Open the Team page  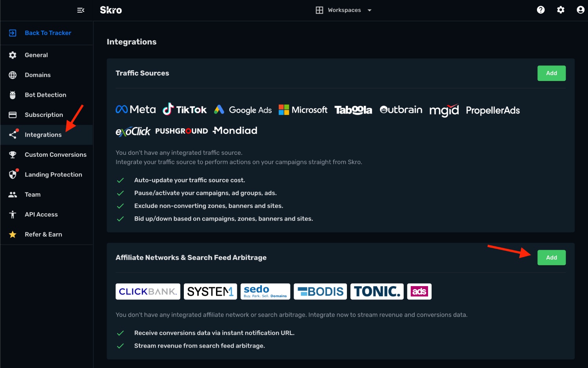click(47, 195)
